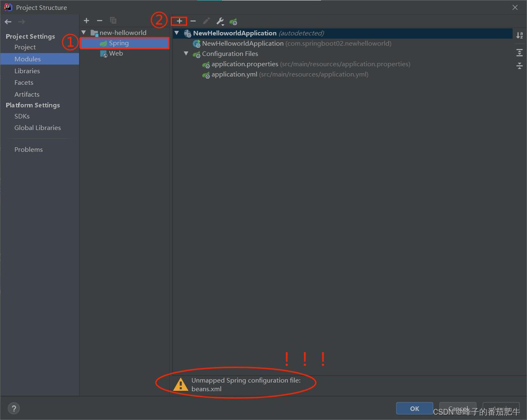Select the autodetected NewHelloworldApplication context
Screen dimensions: 527x420
[x=343, y=33]
